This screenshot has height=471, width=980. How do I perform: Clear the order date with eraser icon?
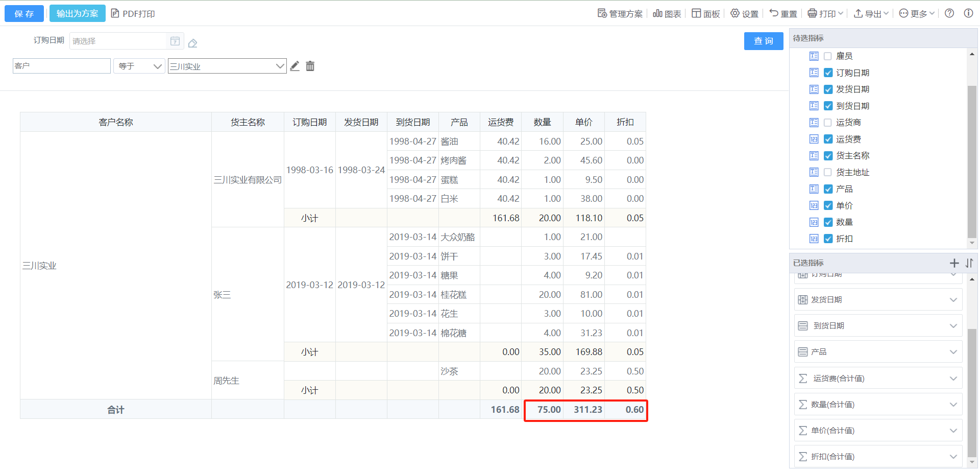tap(192, 43)
